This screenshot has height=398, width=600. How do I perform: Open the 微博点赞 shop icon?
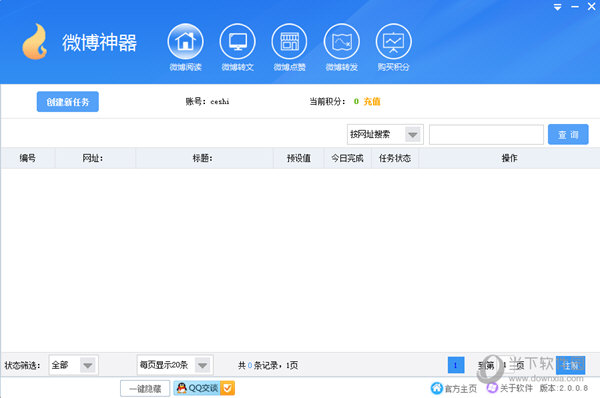click(289, 42)
